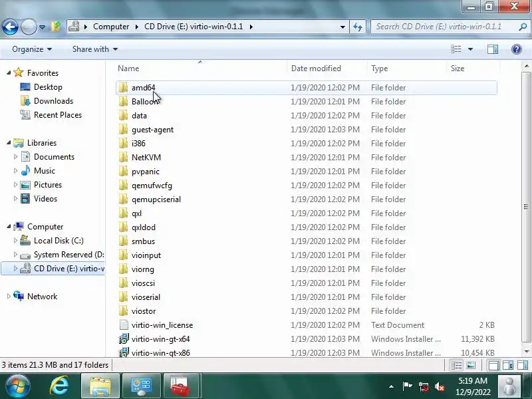This screenshot has width=532, height=399.
Task: Open the Share with menu
Action: pyautogui.click(x=95, y=49)
